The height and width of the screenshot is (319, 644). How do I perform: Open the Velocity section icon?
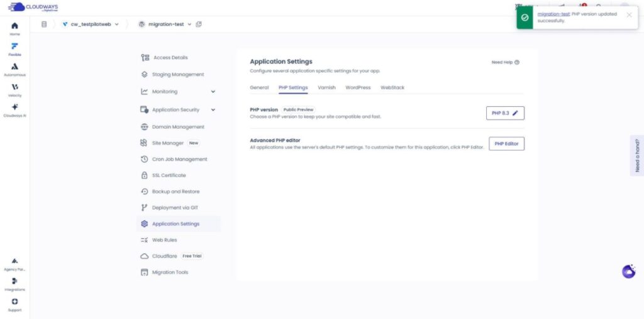tap(15, 87)
